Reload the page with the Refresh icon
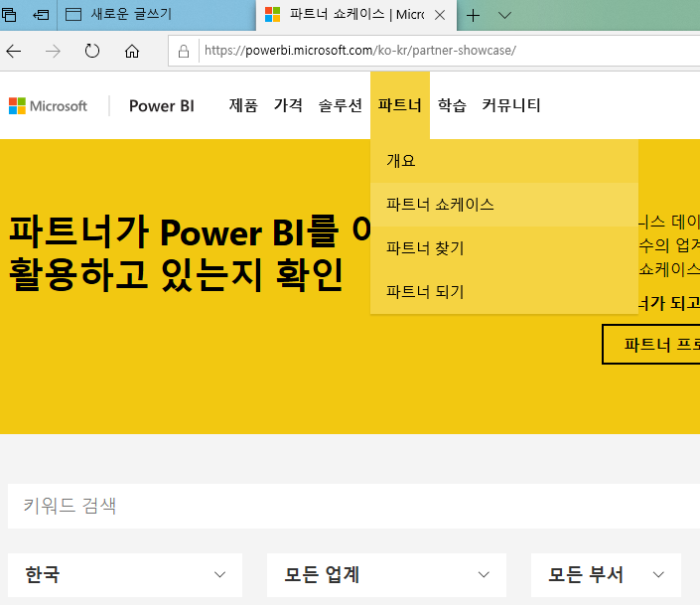Screen dimensions: 700x605 coord(92,51)
